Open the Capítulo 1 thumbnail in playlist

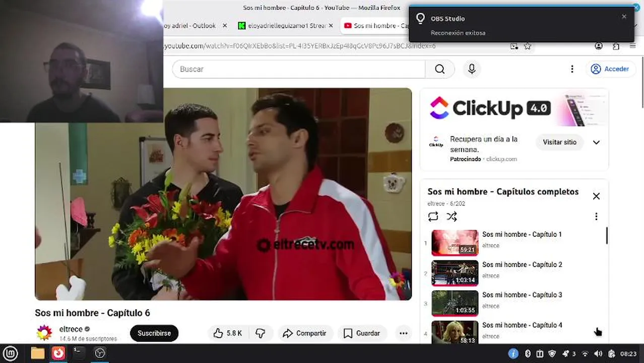click(x=455, y=243)
